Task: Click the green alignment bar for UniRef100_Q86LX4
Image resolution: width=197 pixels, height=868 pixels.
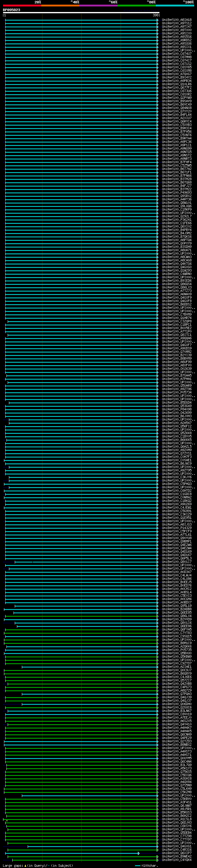Action: click(x=81, y=616)
